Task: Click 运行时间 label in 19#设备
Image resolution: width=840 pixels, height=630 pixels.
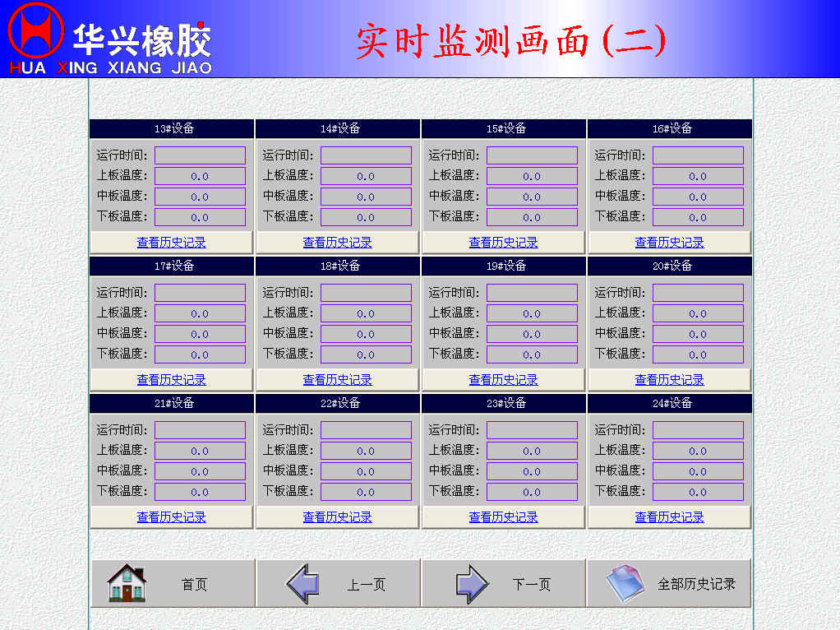Action: 454,293
